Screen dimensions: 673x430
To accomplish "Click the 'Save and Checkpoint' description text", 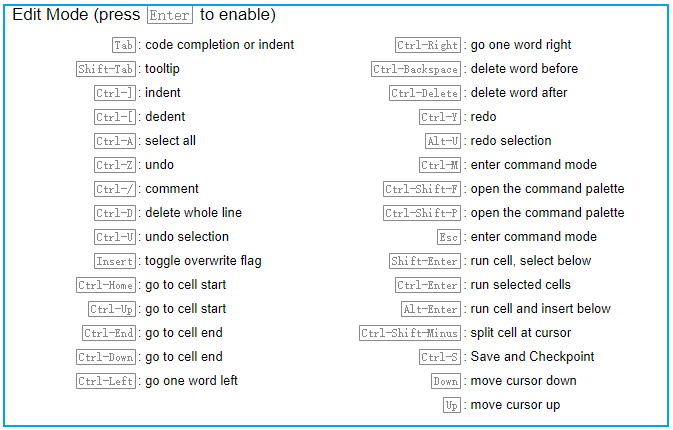I will (532, 357).
